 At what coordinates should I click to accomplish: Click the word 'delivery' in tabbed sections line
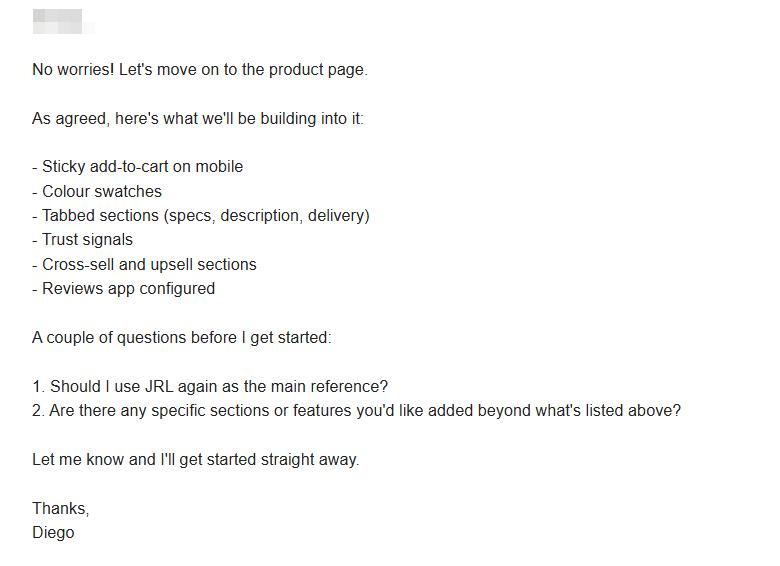336,215
